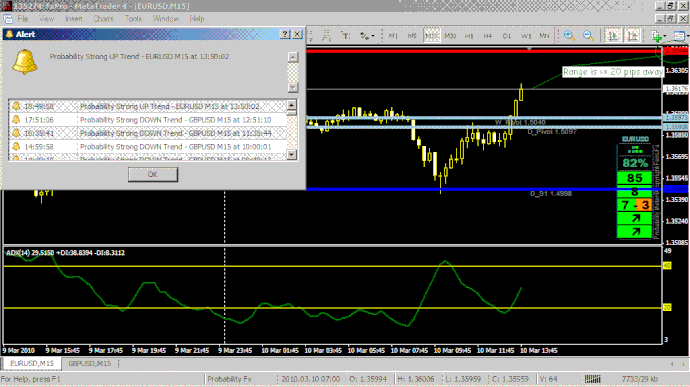This screenshot has width=690, height=387.
Task: Toggle Chart Shift
Action: point(632,36)
